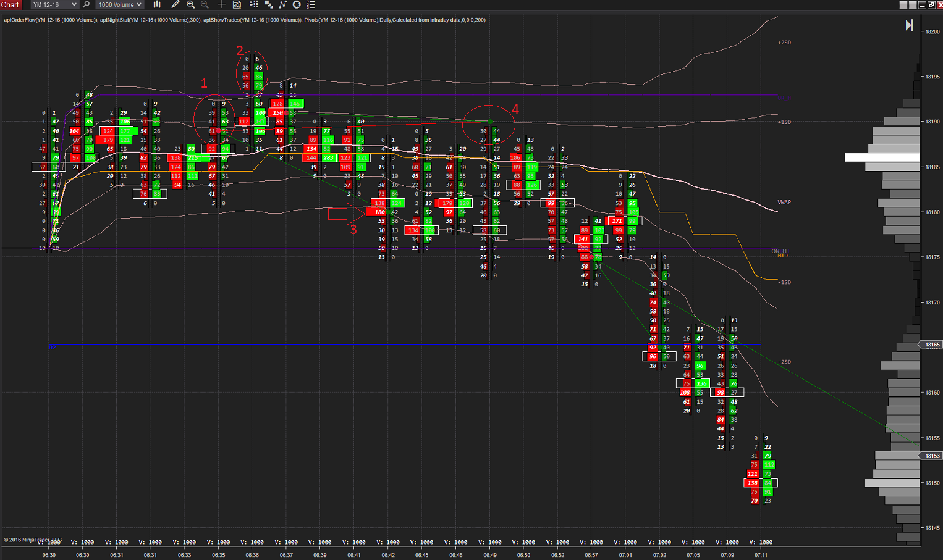Image resolution: width=943 pixels, height=560 pixels.
Task: Click the 18195 price axis label
Action: 932,77
